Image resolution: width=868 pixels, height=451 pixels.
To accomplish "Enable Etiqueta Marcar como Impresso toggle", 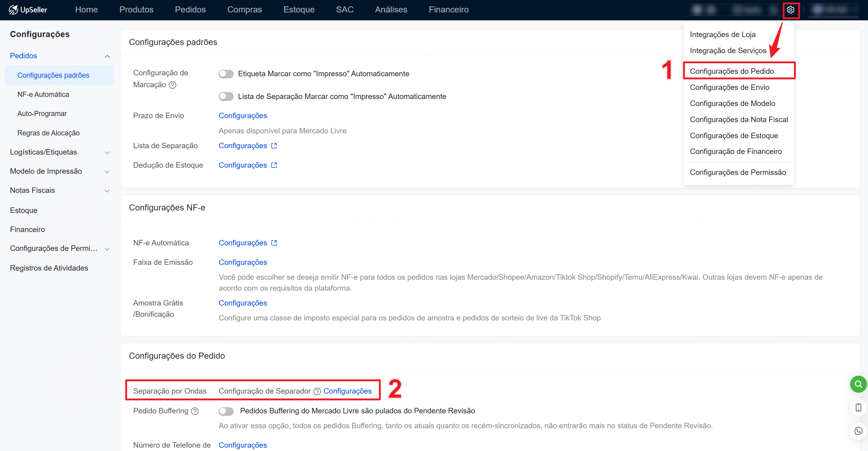I will pyautogui.click(x=226, y=74).
